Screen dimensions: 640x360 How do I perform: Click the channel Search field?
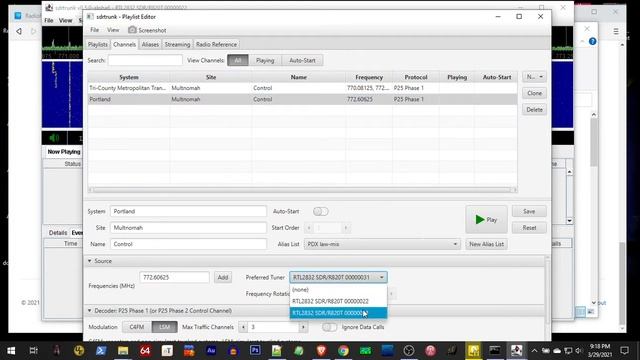point(145,60)
